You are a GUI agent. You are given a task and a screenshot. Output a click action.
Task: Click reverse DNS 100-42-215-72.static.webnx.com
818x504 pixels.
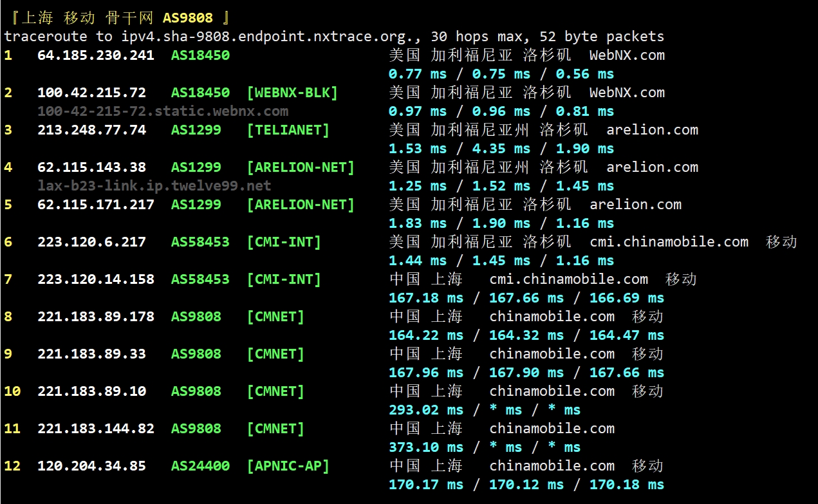(x=163, y=111)
